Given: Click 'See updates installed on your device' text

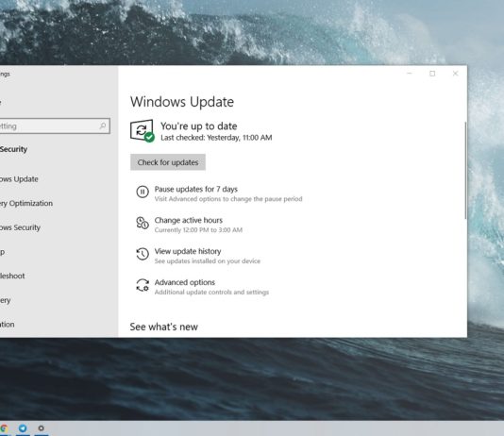Looking at the screenshot, I should [x=208, y=261].
